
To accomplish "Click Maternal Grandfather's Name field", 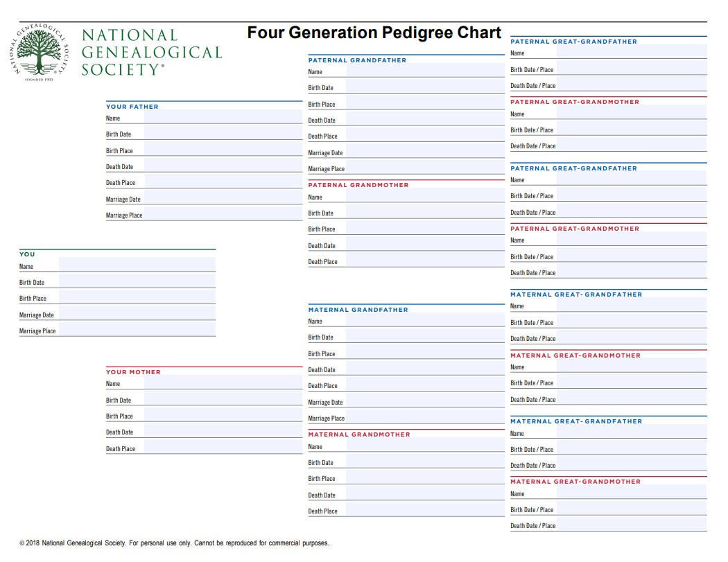I will (x=425, y=319).
